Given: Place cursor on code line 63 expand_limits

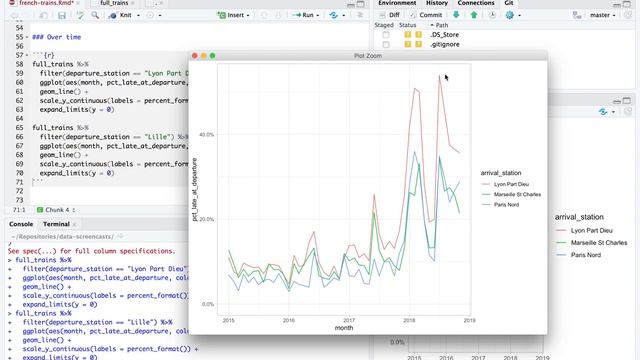Looking at the screenshot, I should [77, 110].
